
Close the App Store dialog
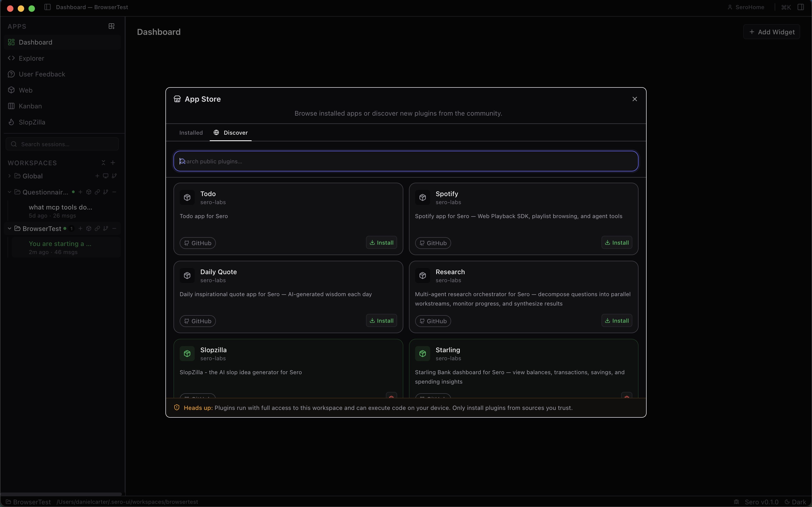[635, 99]
